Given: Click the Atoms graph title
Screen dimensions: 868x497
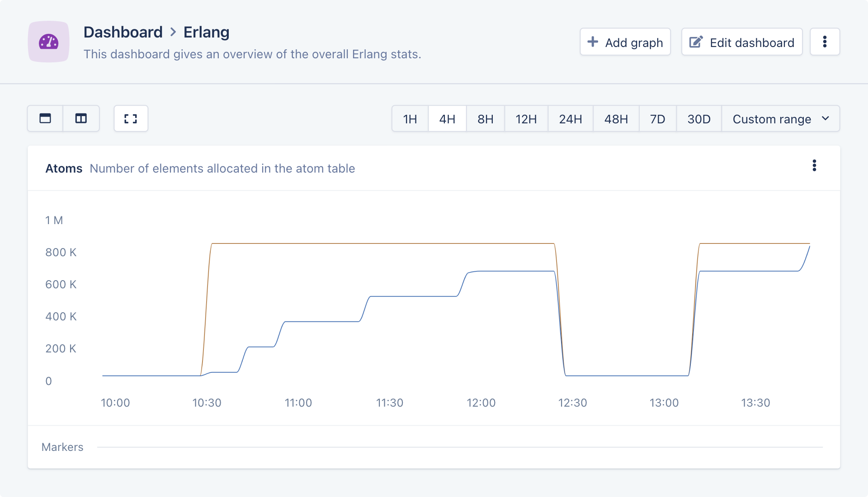Looking at the screenshot, I should [64, 169].
